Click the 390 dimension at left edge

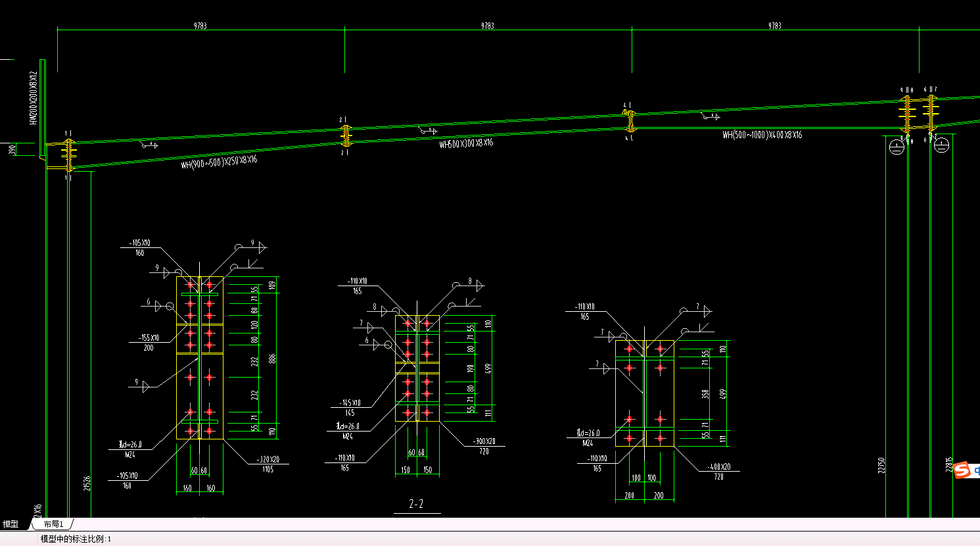click(12, 150)
